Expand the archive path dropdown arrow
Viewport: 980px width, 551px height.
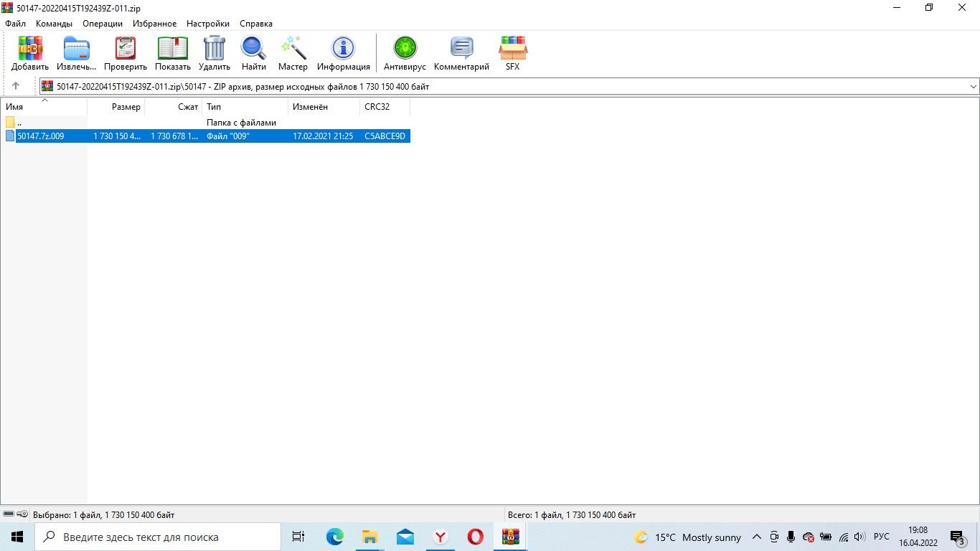point(973,87)
